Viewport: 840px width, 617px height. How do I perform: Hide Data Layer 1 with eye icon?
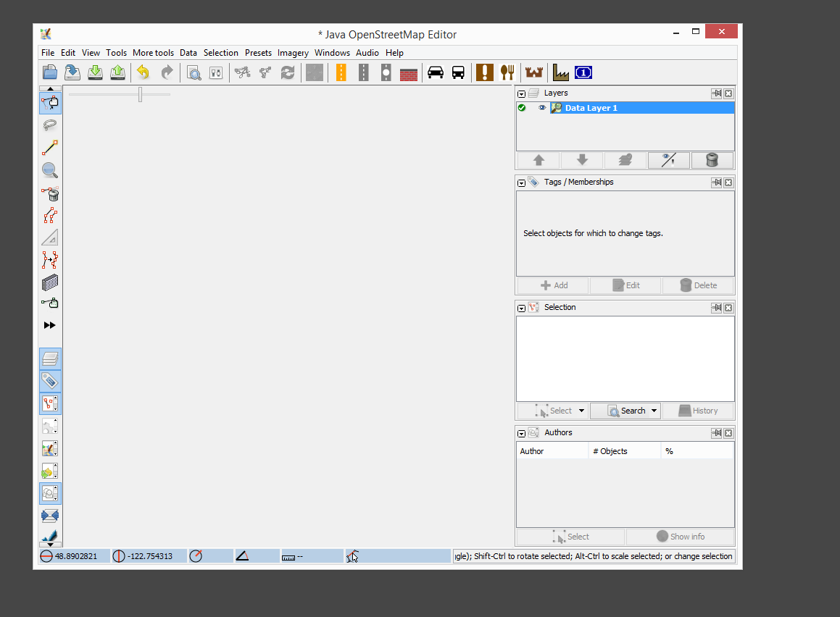tap(541, 108)
